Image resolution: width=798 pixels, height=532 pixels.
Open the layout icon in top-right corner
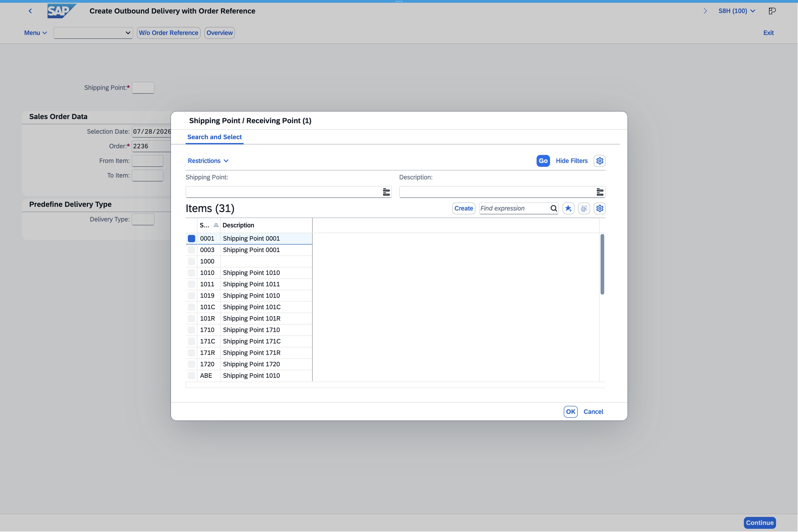[x=772, y=11]
